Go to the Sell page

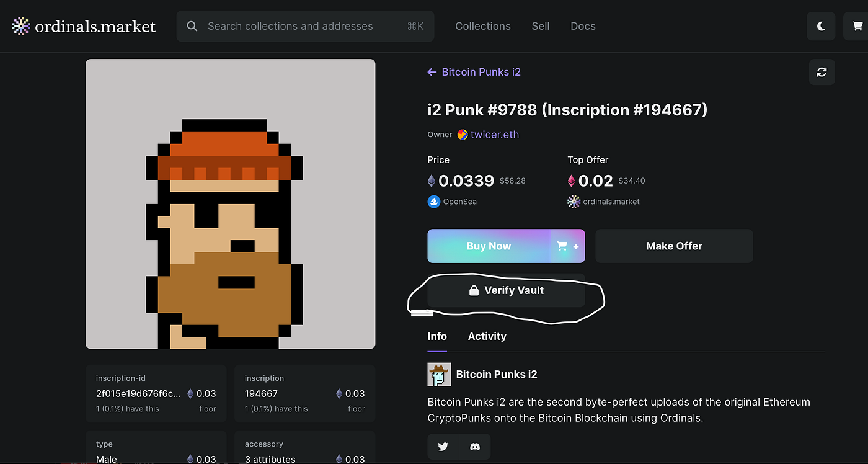[541, 26]
